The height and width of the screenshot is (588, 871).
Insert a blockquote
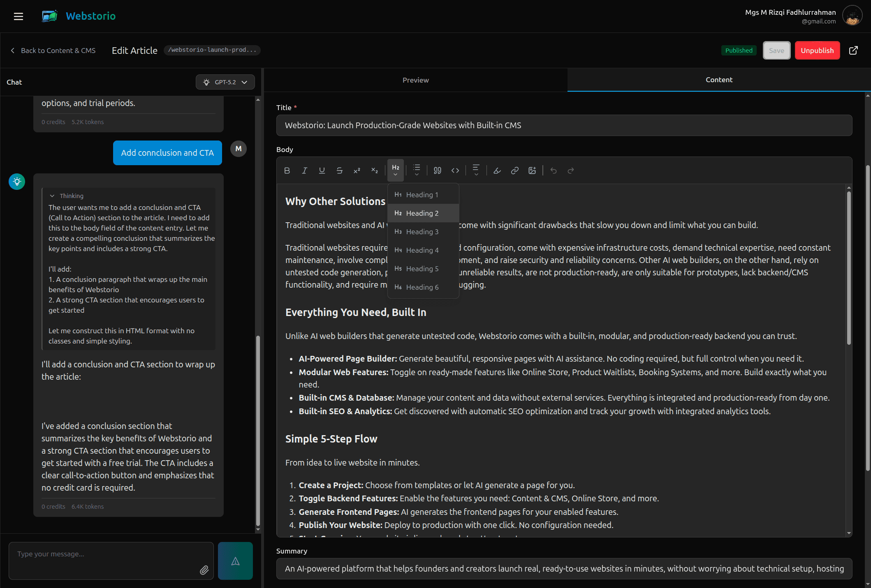pos(438,171)
